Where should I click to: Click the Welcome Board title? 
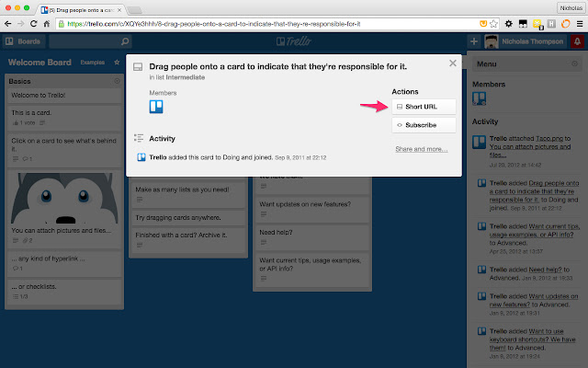click(40, 63)
